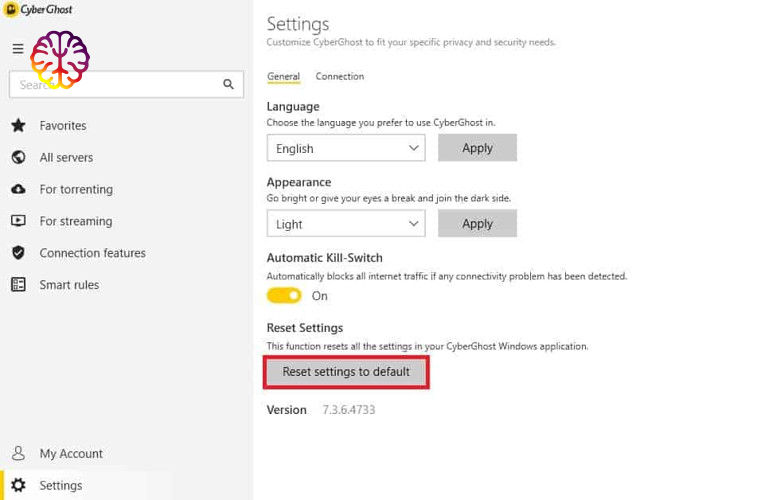Click Apply next to Language
This screenshot has height=500, width=757.
477,148
